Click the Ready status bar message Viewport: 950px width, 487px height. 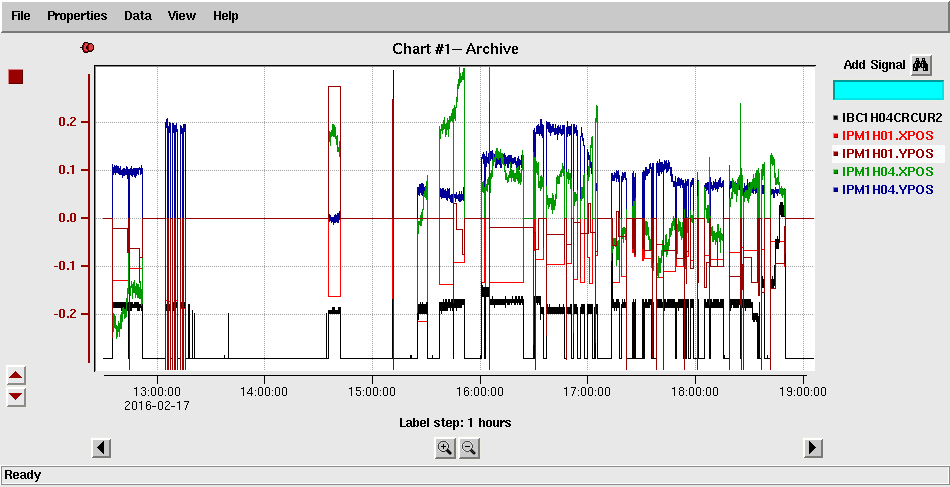point(22,475)
